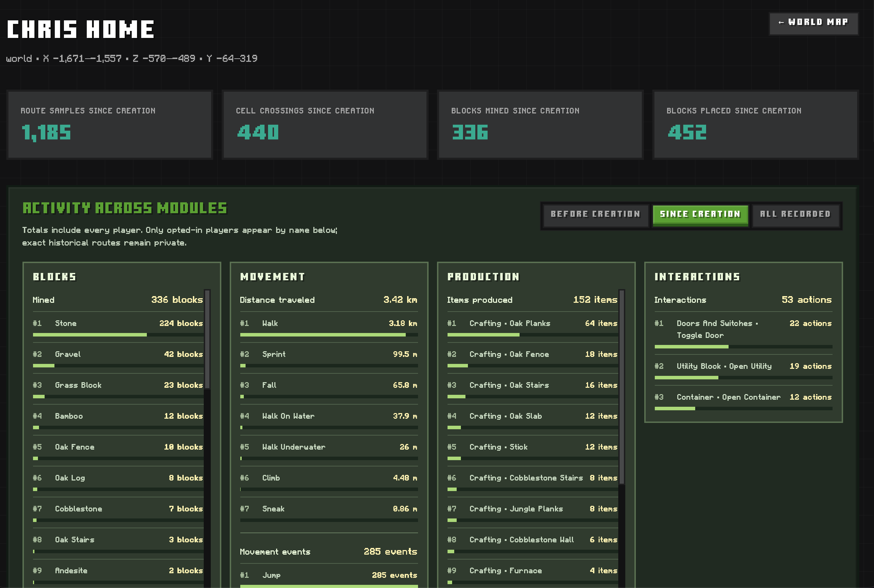Click the Oak Log 8 blocks row
Screen dimensions: 874x588
[118, 482]
